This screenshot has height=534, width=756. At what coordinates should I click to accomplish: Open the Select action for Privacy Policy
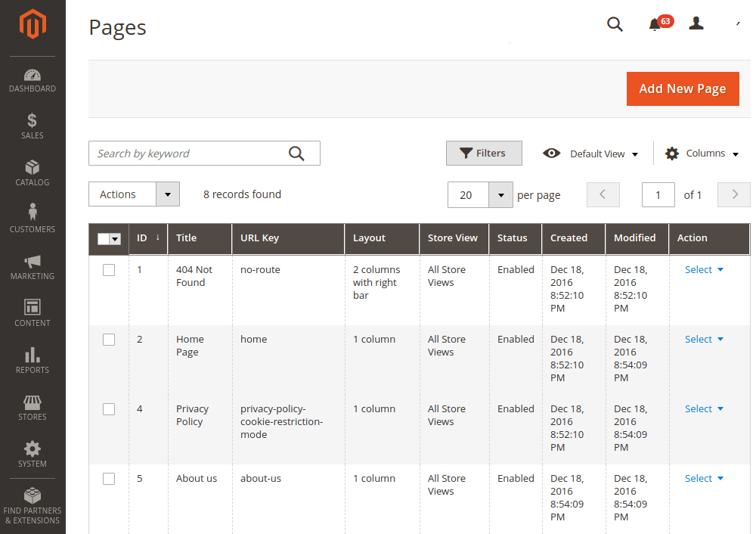703,408
